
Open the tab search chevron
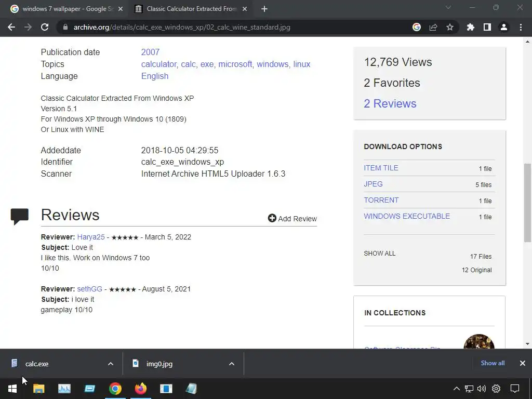448,7
